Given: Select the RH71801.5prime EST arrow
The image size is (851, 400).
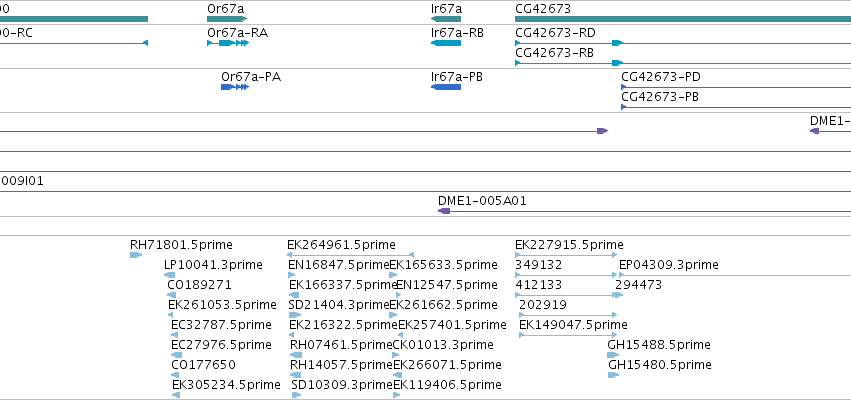Looking at the screenshot, I should (136, 255).
